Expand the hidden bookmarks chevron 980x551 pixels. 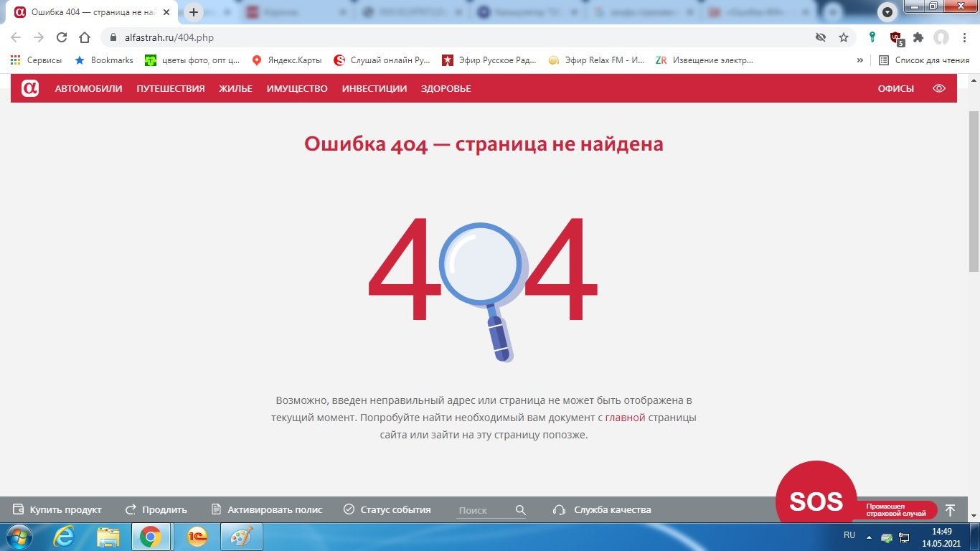[x=859, y=60]
